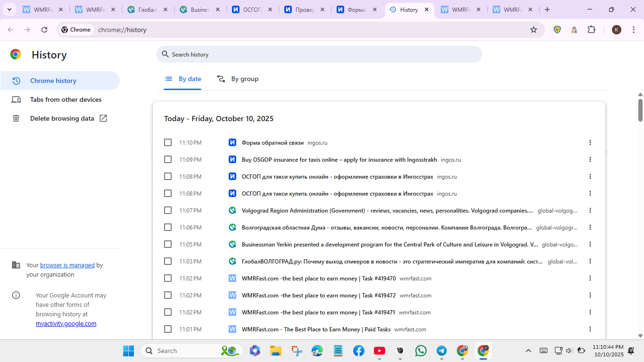
Task: Open the Форма обратной связи history link
Action: coord(272,143)
